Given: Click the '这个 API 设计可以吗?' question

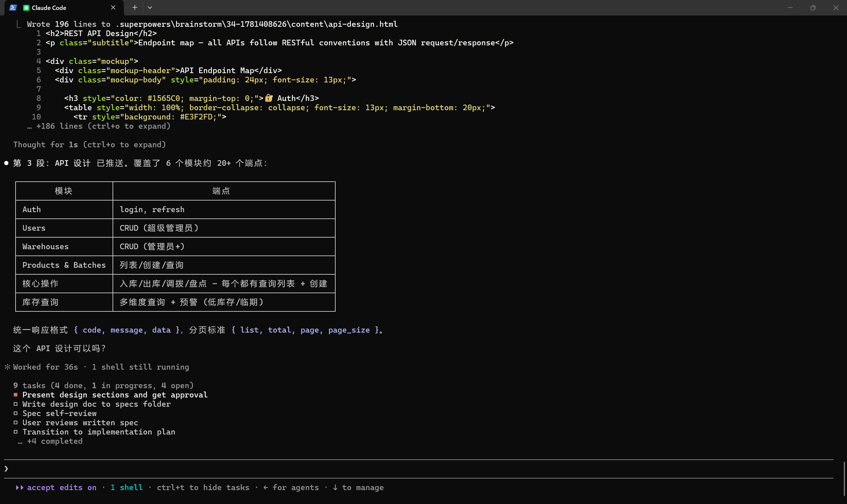Looking at the screenshot, I should 60,348.
